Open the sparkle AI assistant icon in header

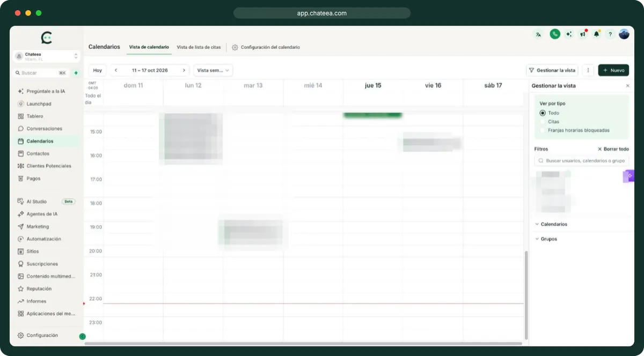tap(569, 34)
